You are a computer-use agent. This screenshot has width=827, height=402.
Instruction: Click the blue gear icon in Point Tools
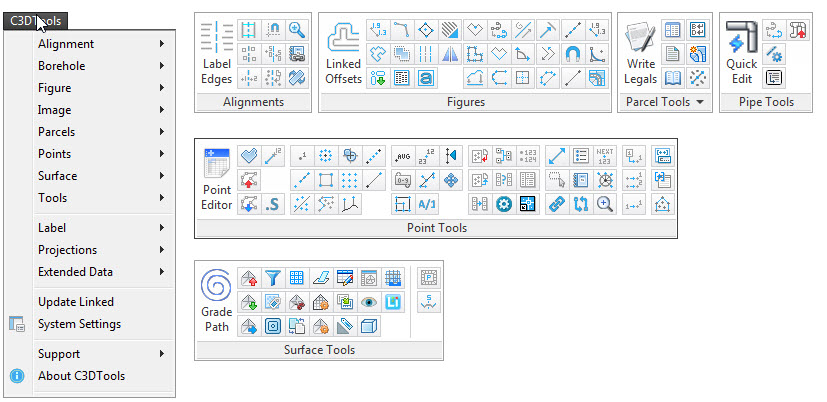(x=504, y=204)
